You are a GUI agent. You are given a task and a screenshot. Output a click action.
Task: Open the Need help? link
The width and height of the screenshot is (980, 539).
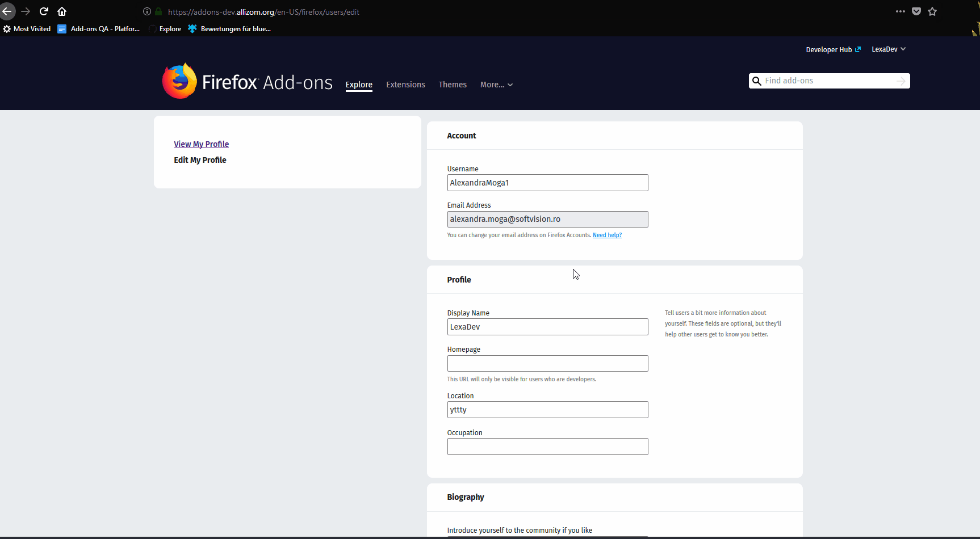click(607, 235)
